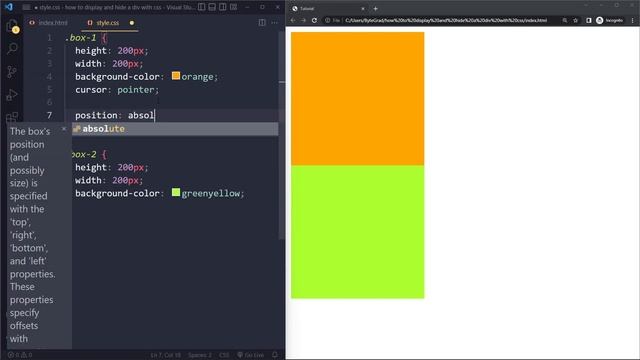The width and height of the screenshot is (640, 360).
Task: Select the Tutorial browser tab
Action: click(327, 9)
